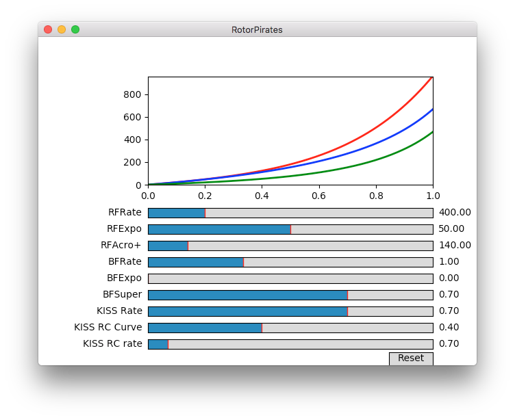Click the 800 y-axis tick label
The height and width of the screenshot is (420, 515).
[132, 95]
